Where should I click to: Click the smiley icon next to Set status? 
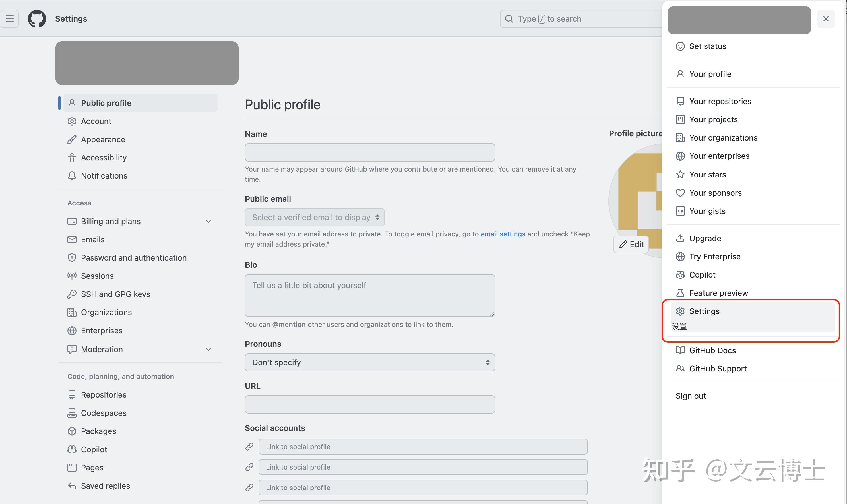click(x=680, y=46)
